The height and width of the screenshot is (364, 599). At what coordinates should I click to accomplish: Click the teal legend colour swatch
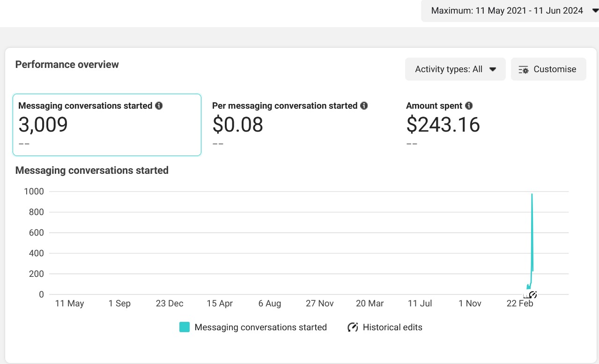(x=185, y=327)
